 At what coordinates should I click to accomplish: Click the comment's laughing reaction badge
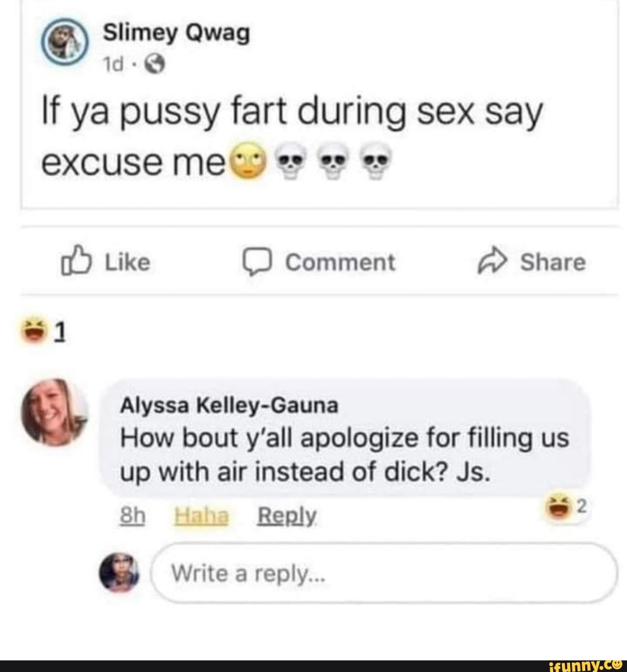coord(567,507)
